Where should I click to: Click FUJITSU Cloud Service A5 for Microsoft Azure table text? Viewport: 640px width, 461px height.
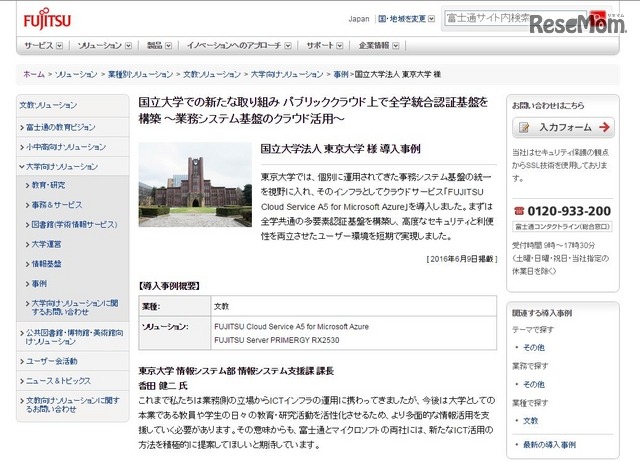click(x=291, y=327)
